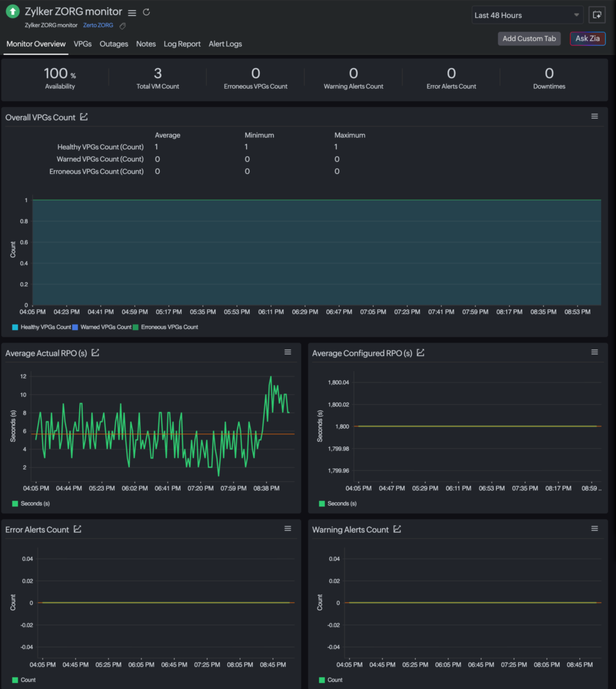Click the Ask Zia button

pos(587,39)
